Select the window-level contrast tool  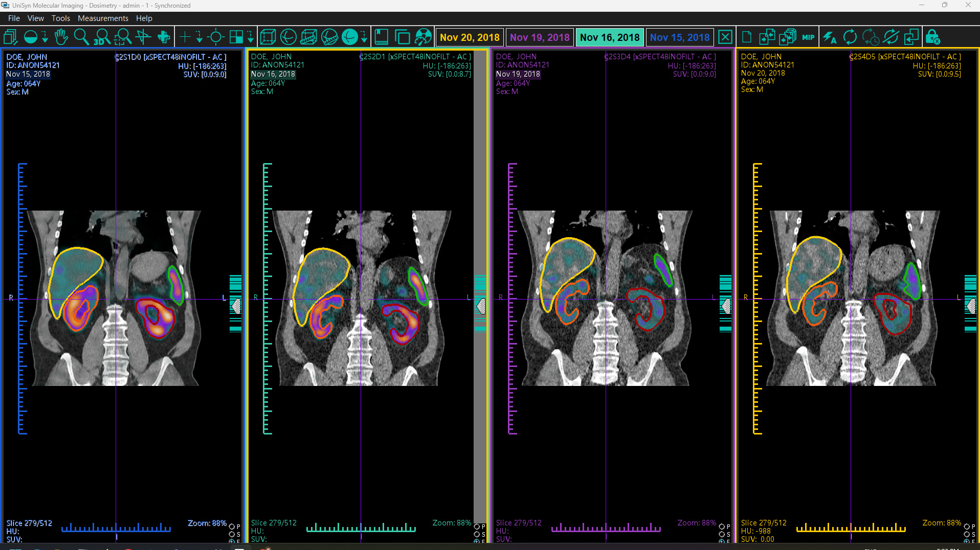click(31, 37)
